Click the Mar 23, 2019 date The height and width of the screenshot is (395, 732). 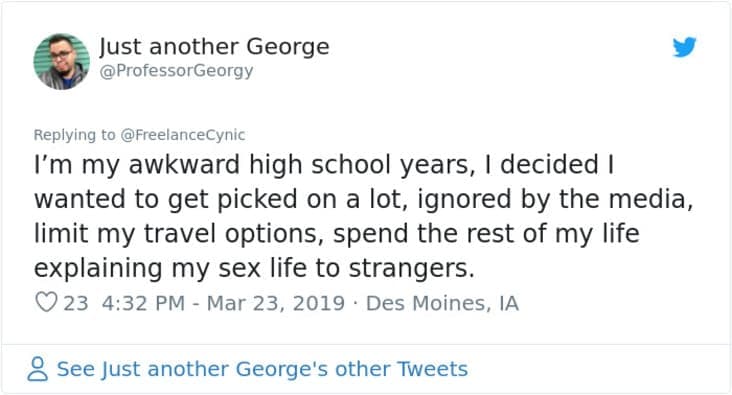point(275,303)
